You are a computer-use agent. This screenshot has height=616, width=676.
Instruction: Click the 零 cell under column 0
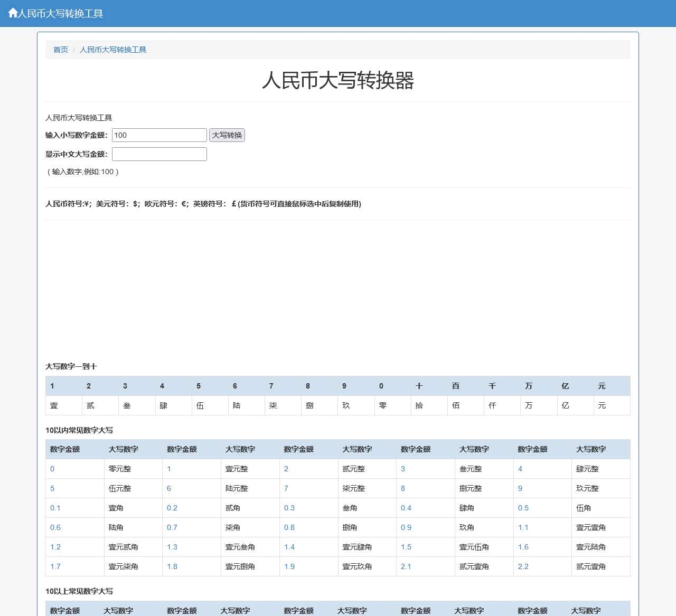(x=393, y=405)
